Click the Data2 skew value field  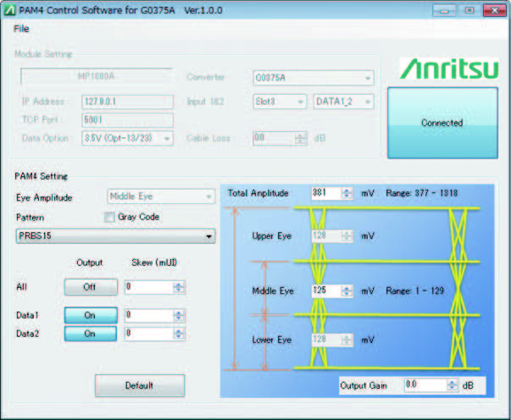148,334
